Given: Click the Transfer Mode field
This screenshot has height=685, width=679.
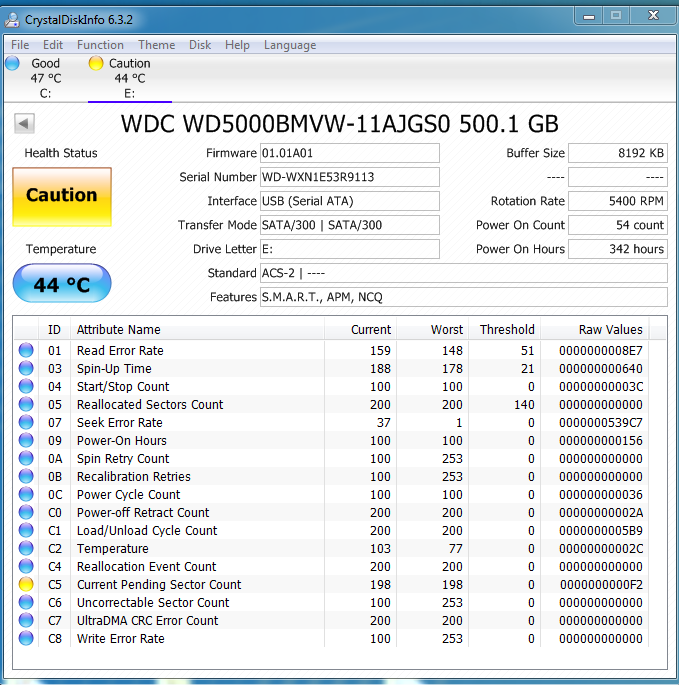Looking at the screenshot, I should 350,225.
